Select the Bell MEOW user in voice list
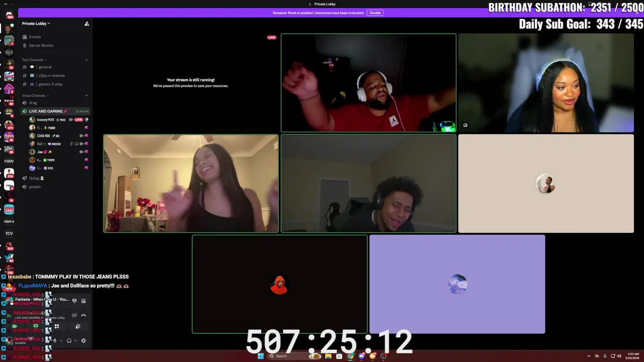Viewport: 644px width, 362px height. pos(58,144)
